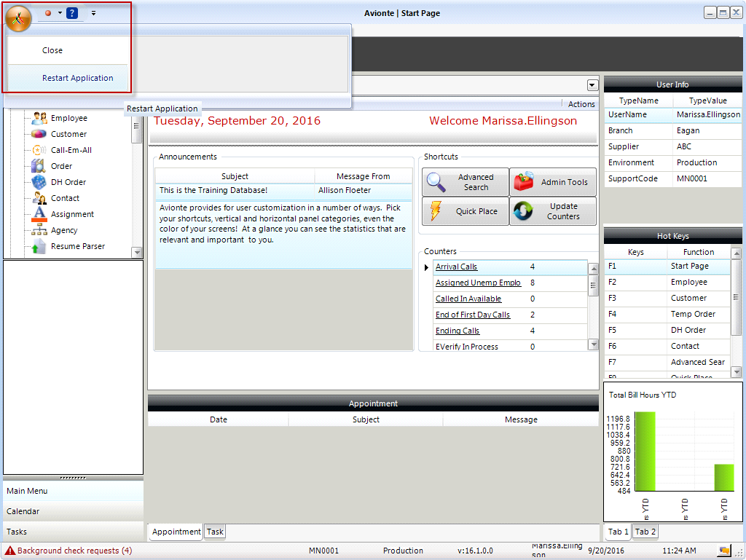This screenshot has width=746, height=560.
Task: Click the Quick Place lightning shortcut
Action: click(465, 211)
